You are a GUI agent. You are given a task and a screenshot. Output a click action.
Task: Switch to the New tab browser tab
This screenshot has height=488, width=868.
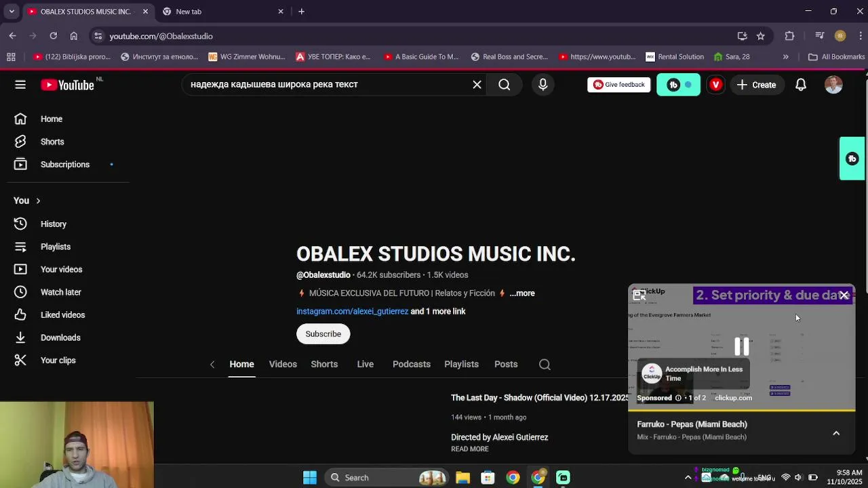click(x=223, y=12)
